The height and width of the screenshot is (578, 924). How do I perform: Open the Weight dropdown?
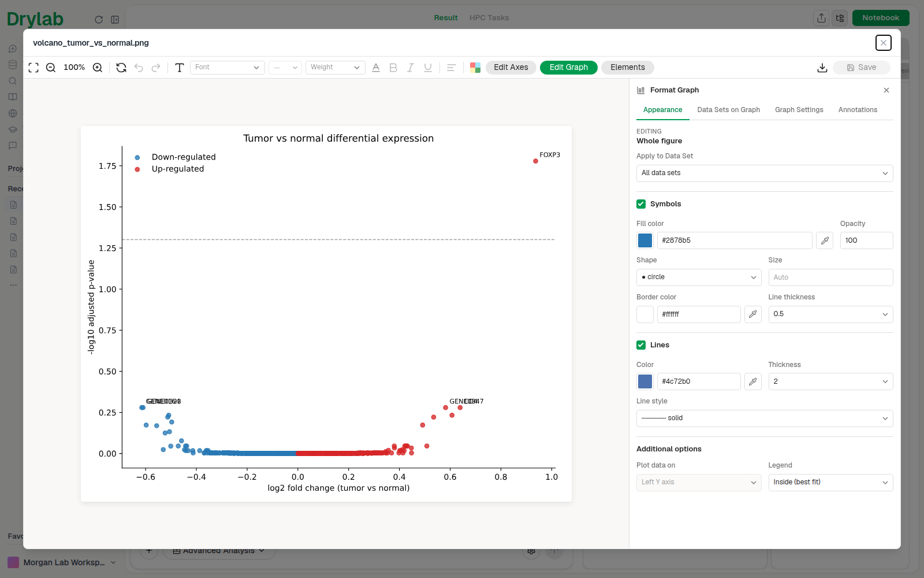(x=336, y=68)
